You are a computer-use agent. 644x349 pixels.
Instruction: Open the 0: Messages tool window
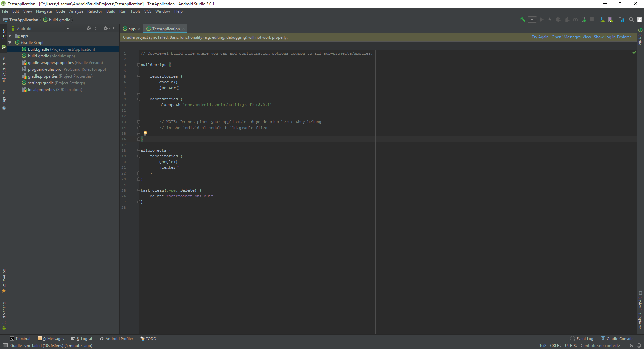coord(51,339)
